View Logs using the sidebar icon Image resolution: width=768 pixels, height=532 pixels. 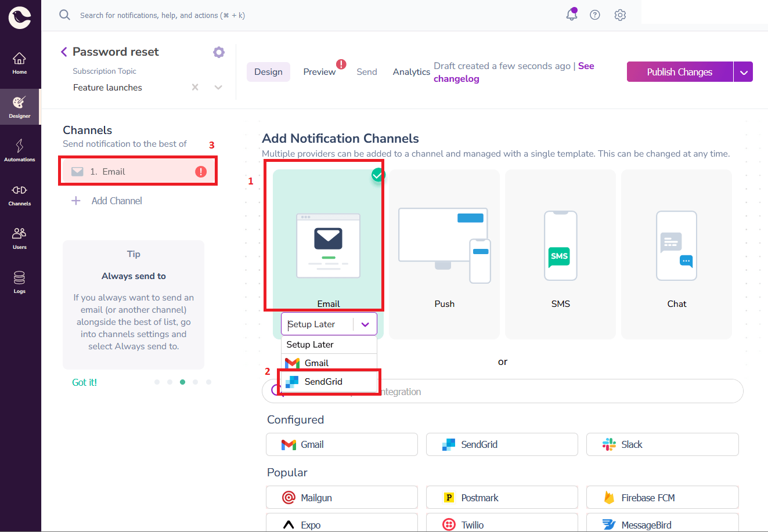(20, 283)
